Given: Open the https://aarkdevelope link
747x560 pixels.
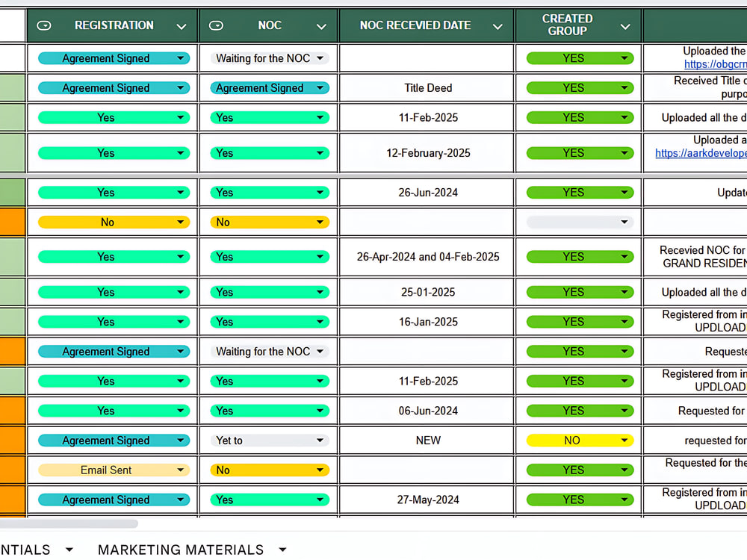Looking at the screenshot, I should [701, 153].
